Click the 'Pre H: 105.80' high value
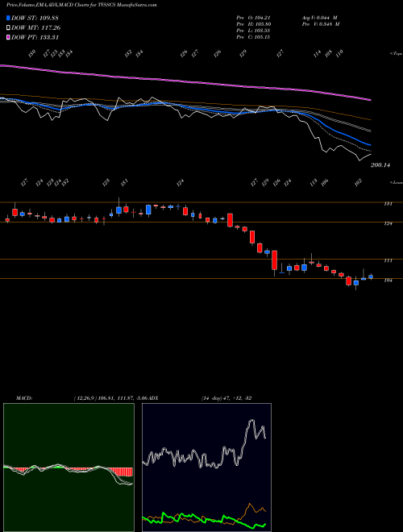403x532 pixels. pos(253,24)
